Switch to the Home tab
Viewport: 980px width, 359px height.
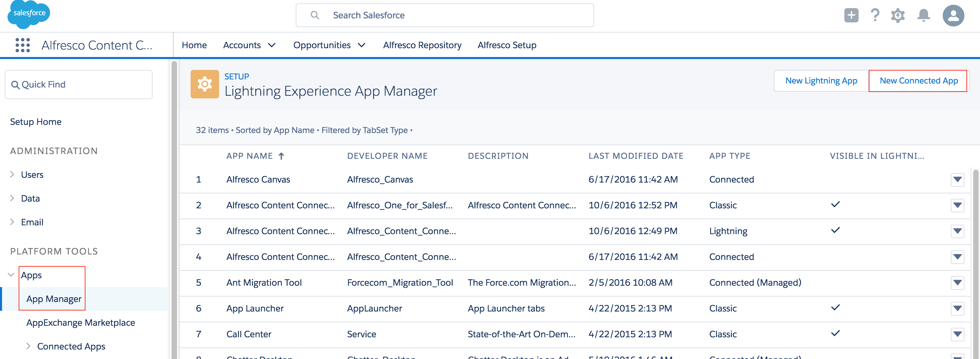[194, 45]
